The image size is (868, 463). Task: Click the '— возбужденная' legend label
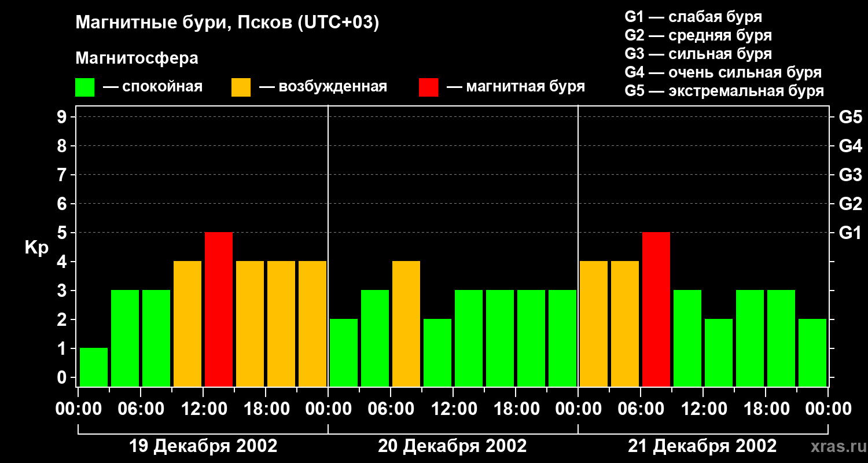click(x=323, y=87)
